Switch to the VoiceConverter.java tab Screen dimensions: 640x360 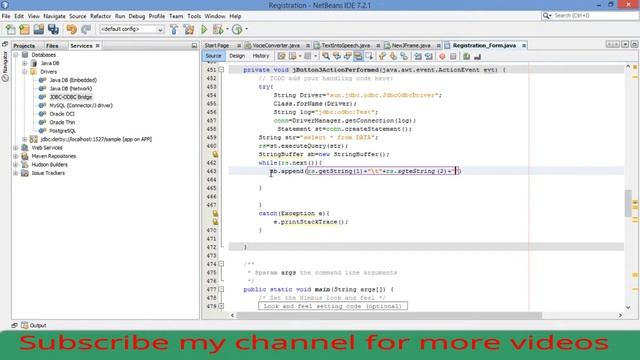coord(276,45)
